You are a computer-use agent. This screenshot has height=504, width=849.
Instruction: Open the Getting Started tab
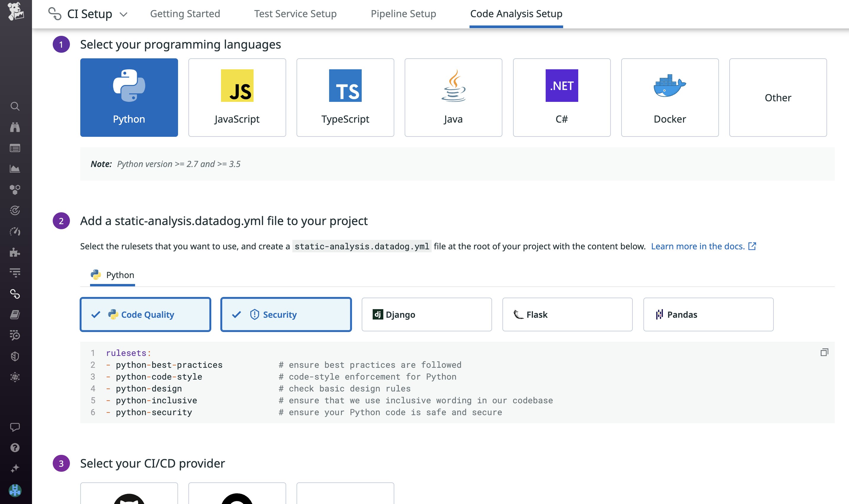(185, 14)
